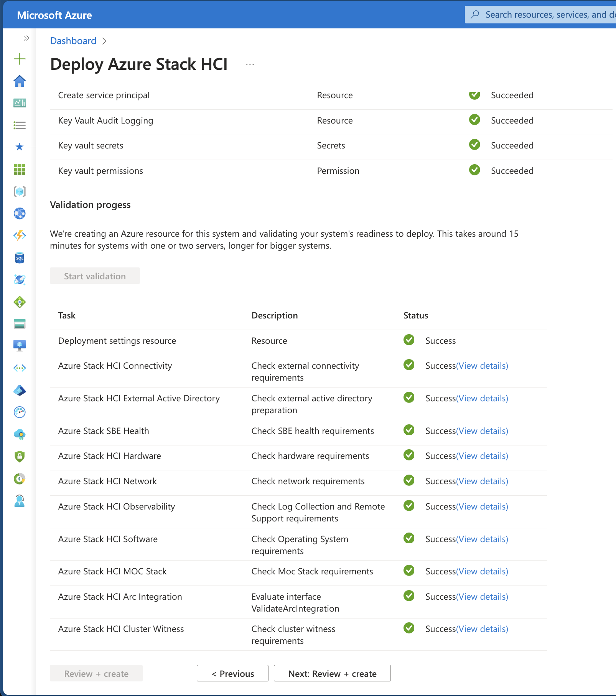View details for Azure Stack SBE Health
616x696 pixels.
482,431
